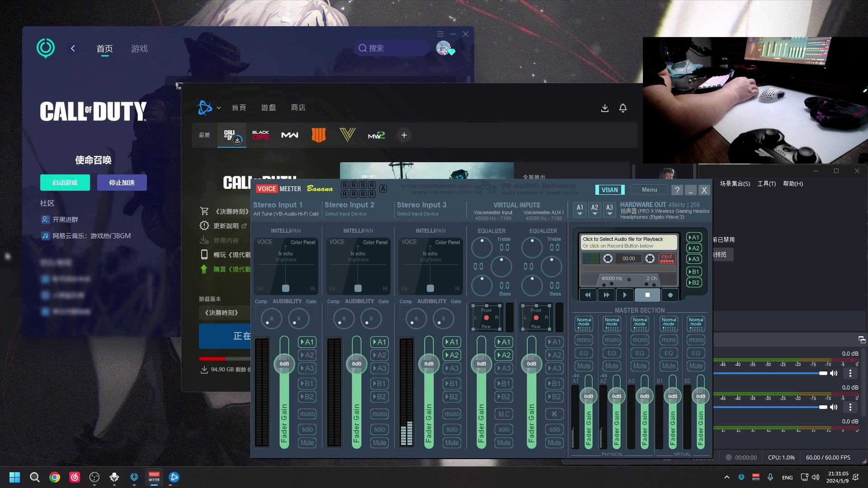Viewport: 868px width, 488px height.
Task: Mute first OBS mixer speaker icon
Action: tap(834, 373)
